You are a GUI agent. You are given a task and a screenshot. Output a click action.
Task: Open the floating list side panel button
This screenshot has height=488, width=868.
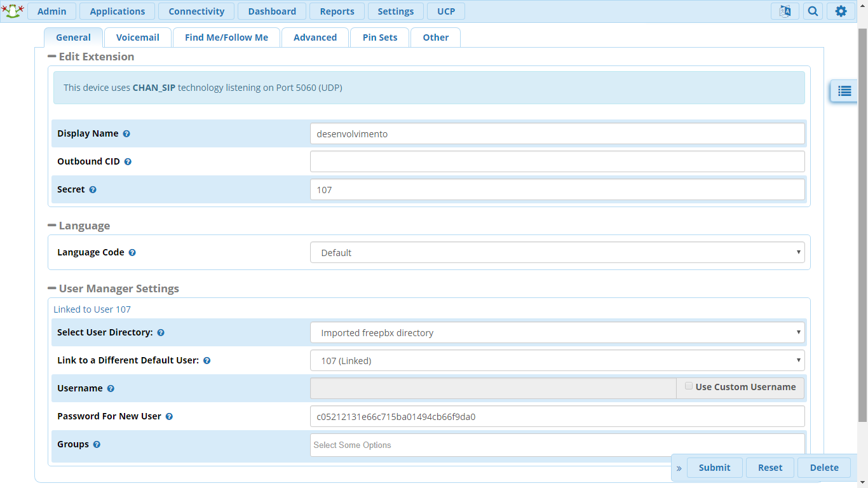(844, 91)
